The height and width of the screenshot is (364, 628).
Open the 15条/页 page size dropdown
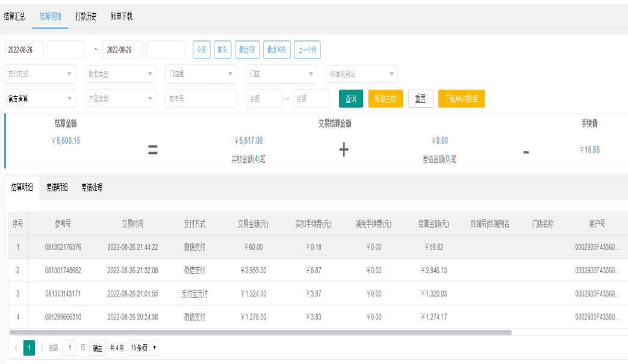[x=143, y=348]
